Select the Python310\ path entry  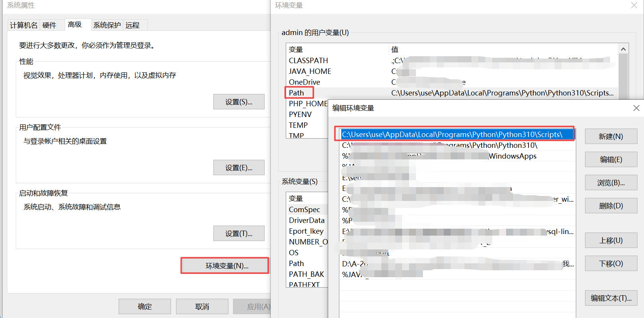click(x=457, y=145)
